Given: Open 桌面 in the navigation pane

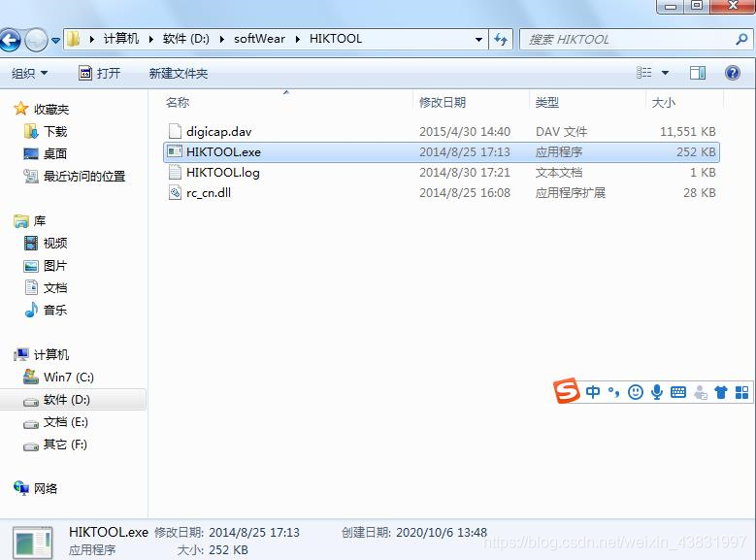Looking at the screenshot, I should [x=55, y=153].
